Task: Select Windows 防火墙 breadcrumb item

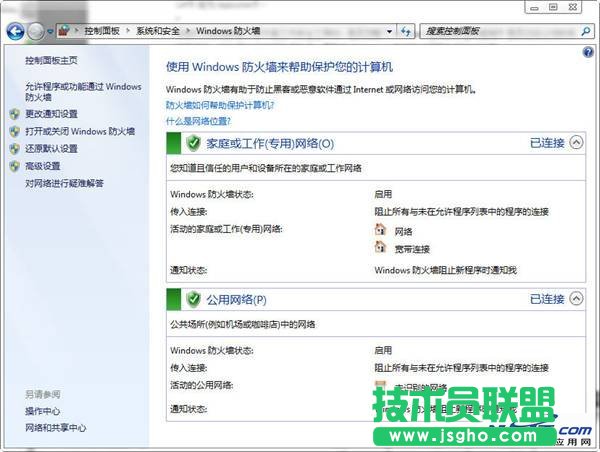Action: (x=228, y=31)
